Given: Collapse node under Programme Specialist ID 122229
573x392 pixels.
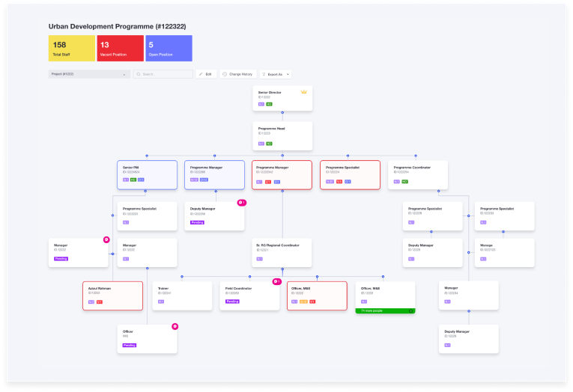Looking at the screenshot, I should click(431, 231).
